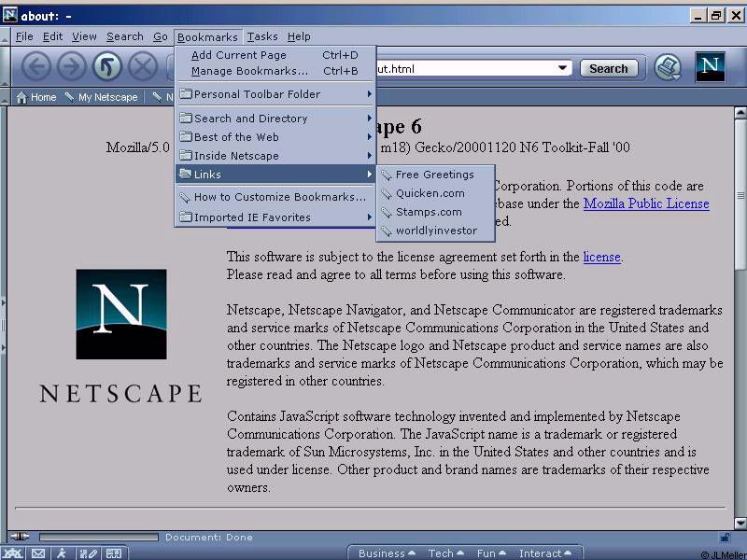Click the Stop loading button

tap(143, 66)
